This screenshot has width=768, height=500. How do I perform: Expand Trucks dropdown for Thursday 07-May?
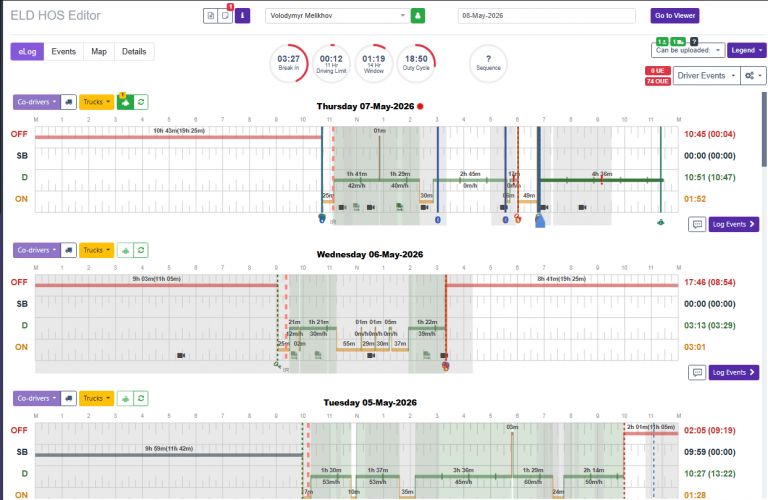pos(96,102)
